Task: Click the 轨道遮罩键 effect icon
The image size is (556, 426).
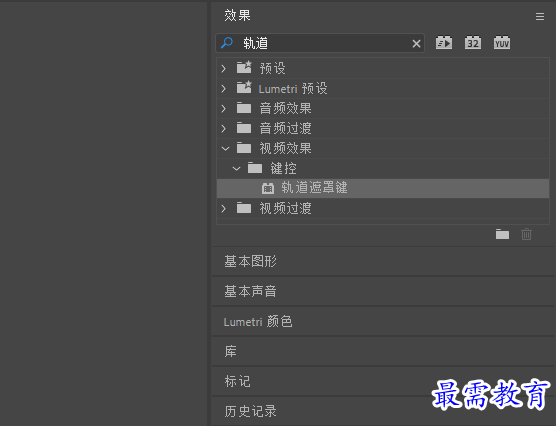Action: tap(268, 188)
